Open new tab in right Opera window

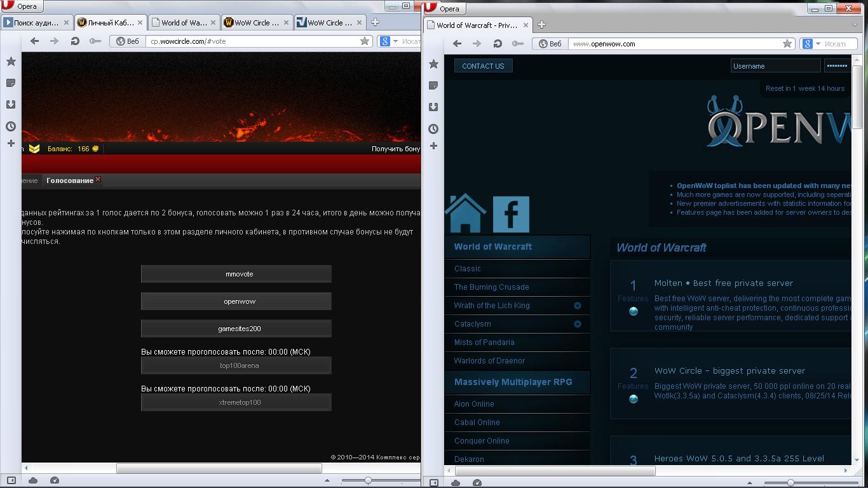541,25
